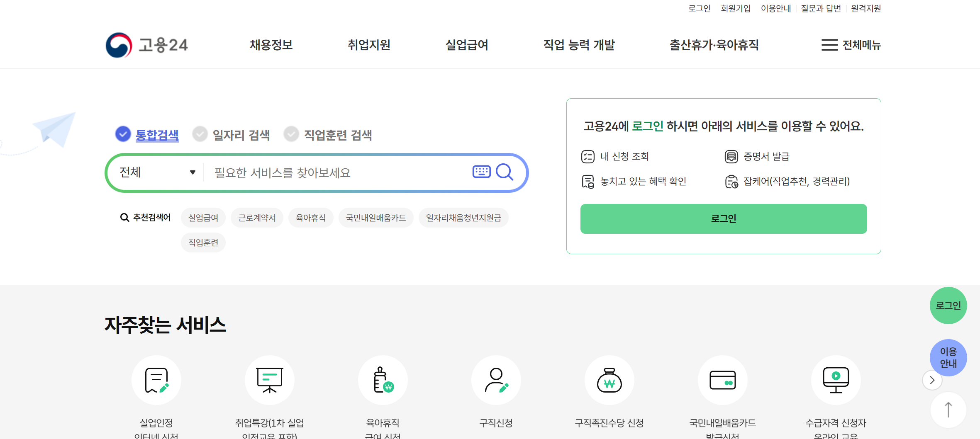The height and width of the screenshot is (439, 980).
Task: Select the 실업인정 인터넷 신청 document icon
Action: [x=156, y=380]
